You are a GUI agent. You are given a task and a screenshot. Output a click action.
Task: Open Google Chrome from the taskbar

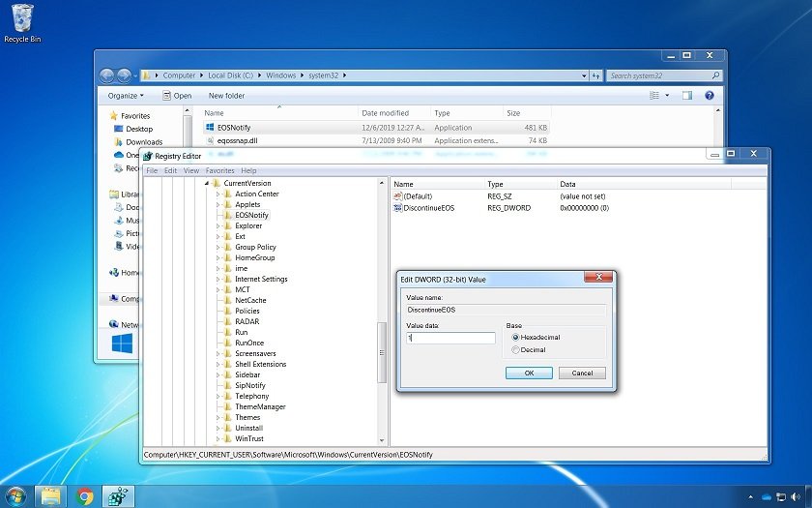tap(84, 496)
